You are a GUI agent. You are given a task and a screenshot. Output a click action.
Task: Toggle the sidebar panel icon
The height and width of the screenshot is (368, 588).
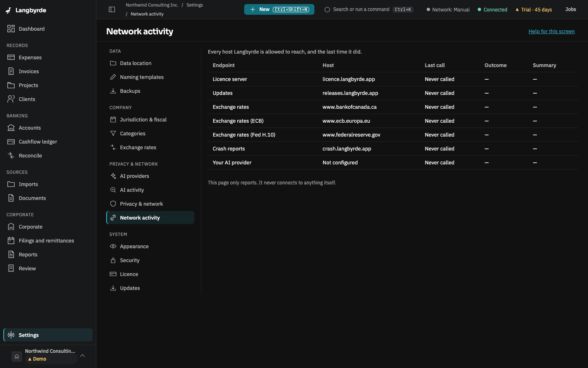[112, 9]
